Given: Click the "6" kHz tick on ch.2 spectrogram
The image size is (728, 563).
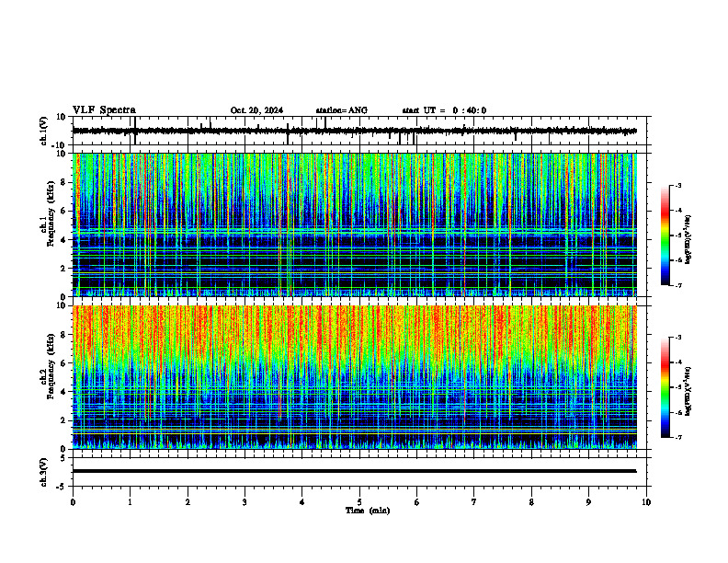Looking at the screenshot, I should [x=63, y=363].
